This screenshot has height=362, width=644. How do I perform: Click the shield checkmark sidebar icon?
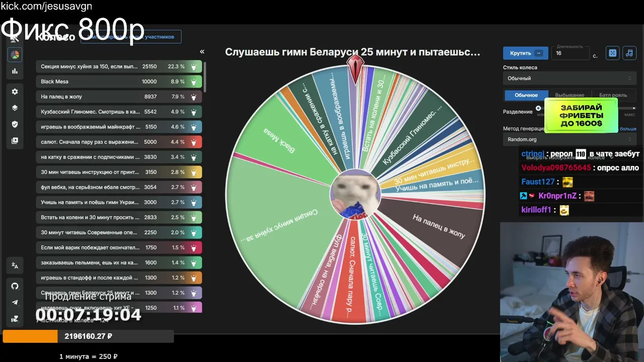click(x=15, y=124)
